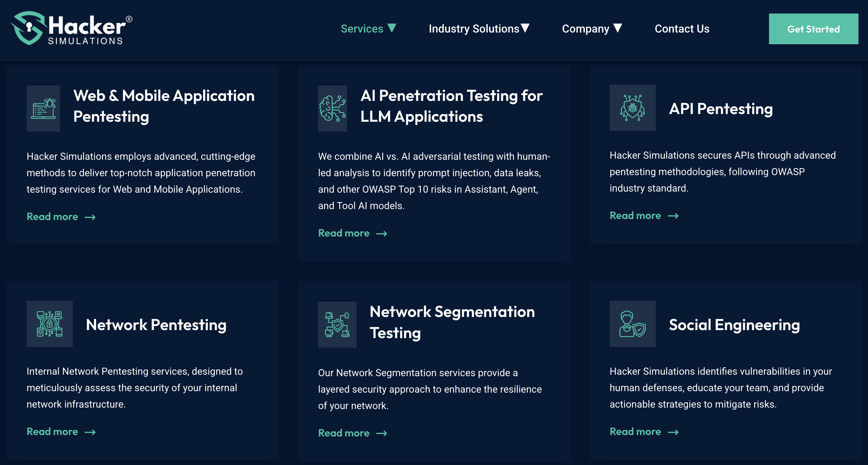Viewport: 868px width, 465px height.
Task: Click arrow next to Social Engineering Read more
Action: pyautogui.click(x=673, y=432)
